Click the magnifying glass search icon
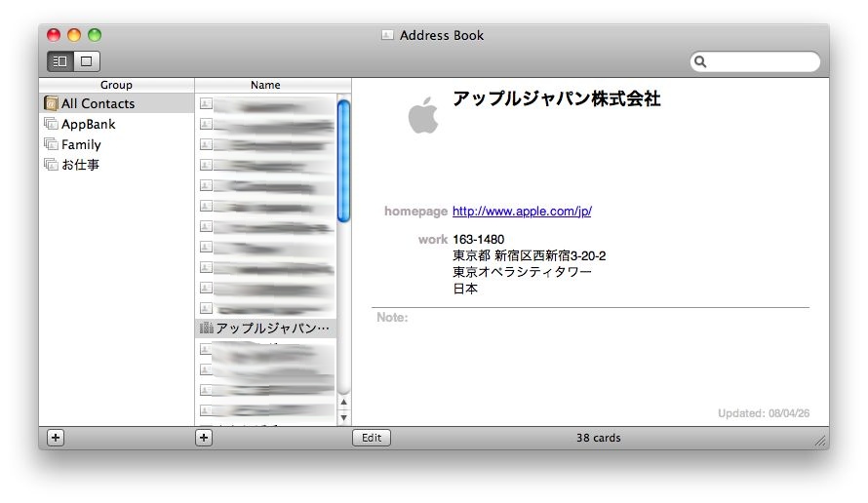868x503 pixels. coord(700,61)
